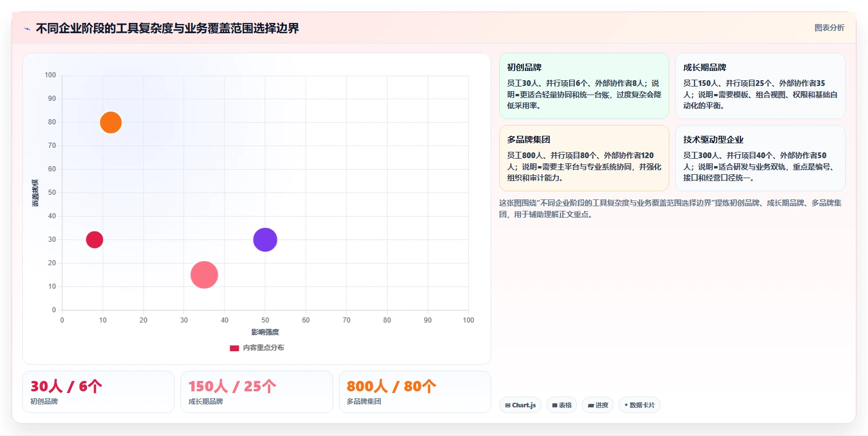
Task: Click the 多品牌集团 label under 800人 stat
Action: (364, 402)
